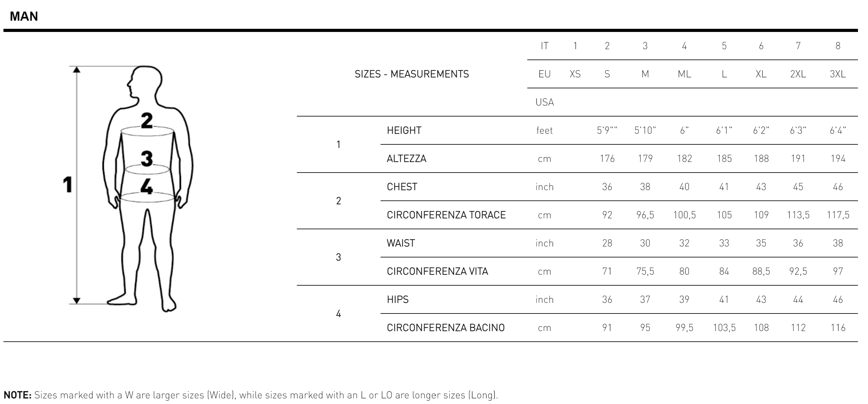Select the XS size in the EU row

click(575, 74)
